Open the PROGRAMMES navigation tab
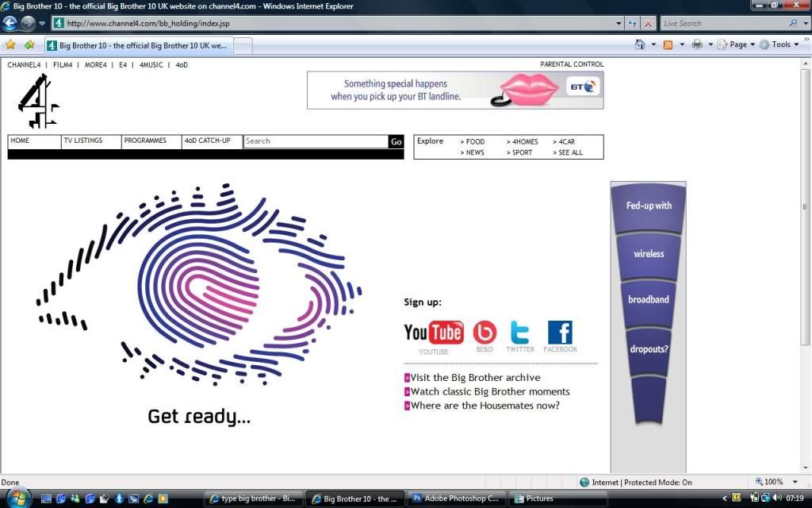The width and height of the screenshot is (812, 508). point(151,141)
